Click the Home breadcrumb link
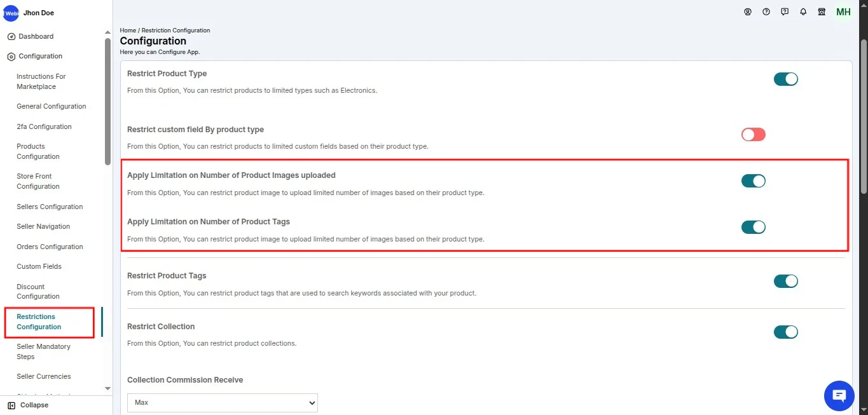The width and height of the screenshot is (868, 415). [128, 31]
